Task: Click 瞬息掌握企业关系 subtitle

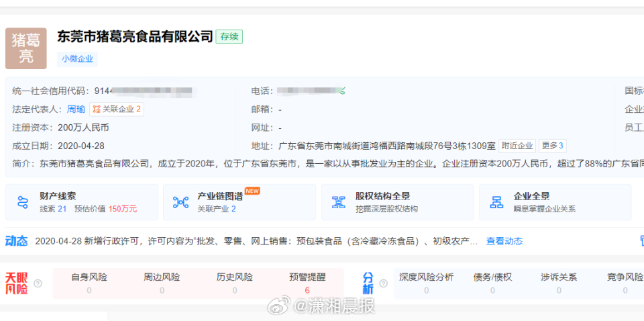Action: [x=544, y=209]
